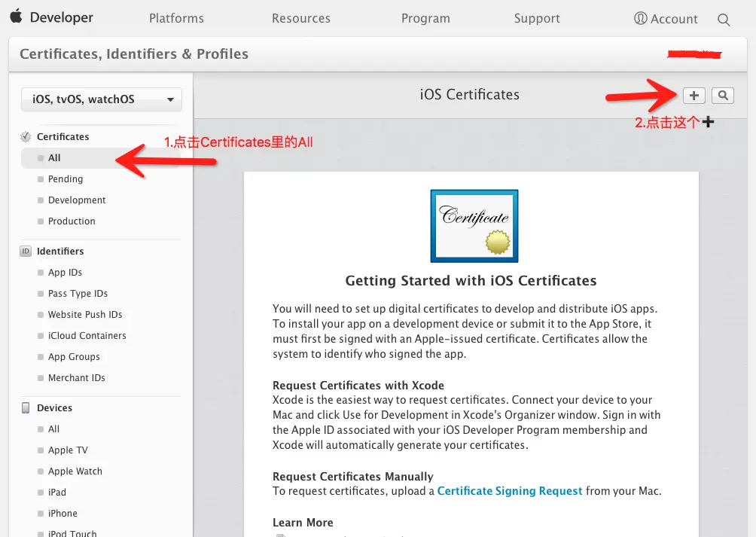
Task: Open Support in top navigation
Action: coord(537,18)
